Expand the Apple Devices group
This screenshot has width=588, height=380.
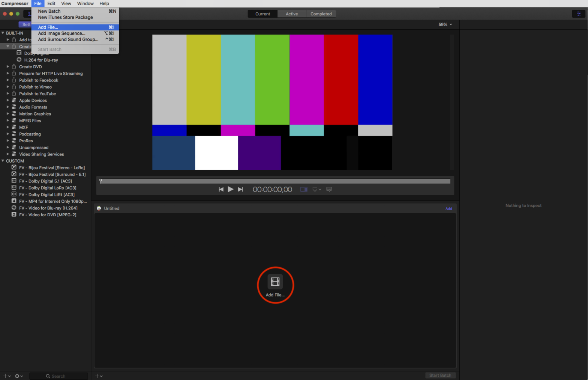coord(7,101)
